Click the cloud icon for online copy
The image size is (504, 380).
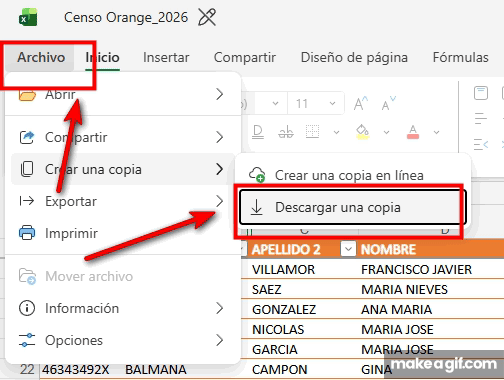[257, 174]
